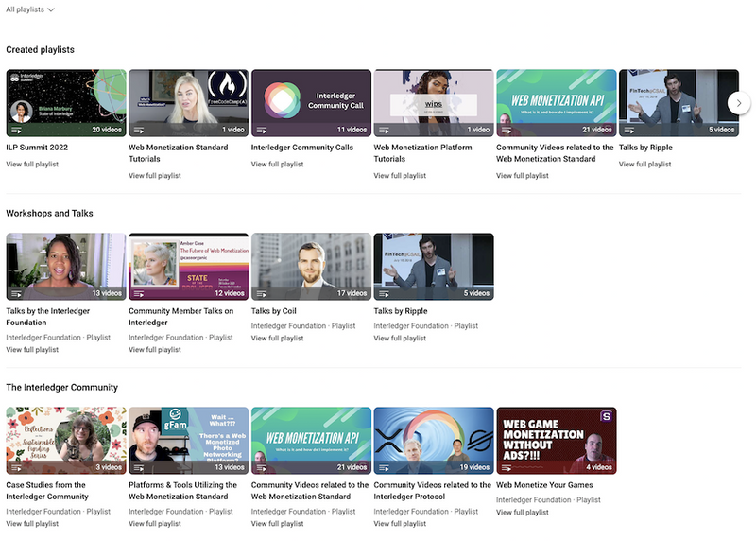The height and width of the screenshot is (541, 756).
Task: Open the Platforms & Tools Utilizing thumbnail
Action: point(188,440)
